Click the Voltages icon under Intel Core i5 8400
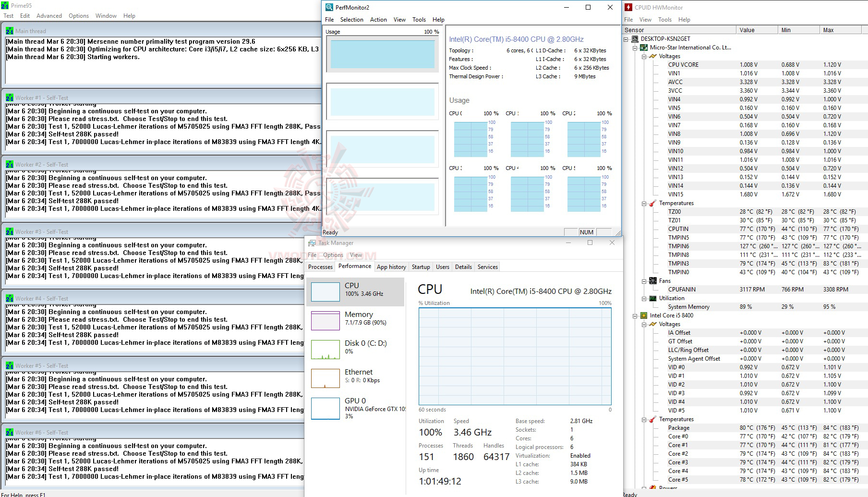The width and height of the screenshot is (868, 497). (x=653, y=324)
